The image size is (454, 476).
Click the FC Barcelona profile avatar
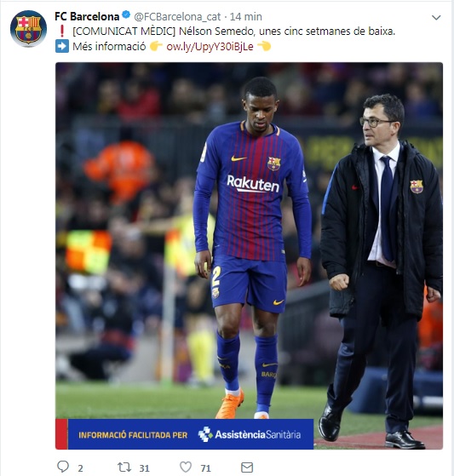point(28,29)
